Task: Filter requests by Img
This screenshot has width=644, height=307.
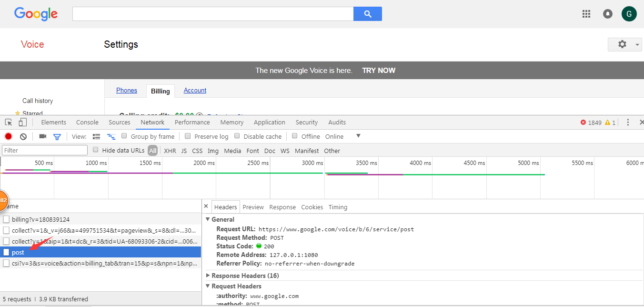Action: pos(213,151)
